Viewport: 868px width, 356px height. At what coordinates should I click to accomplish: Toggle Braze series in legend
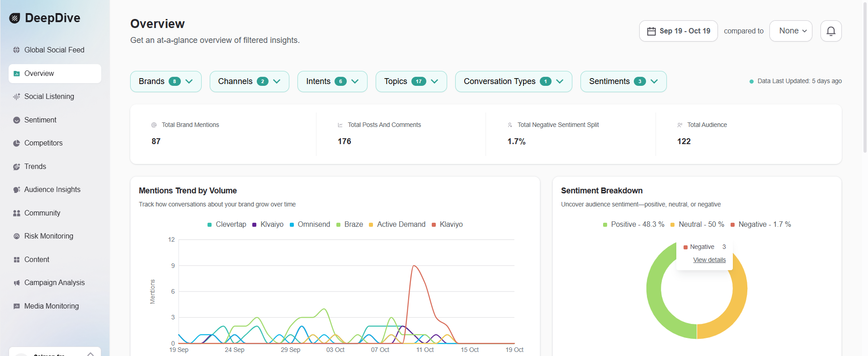pos(349,225)
